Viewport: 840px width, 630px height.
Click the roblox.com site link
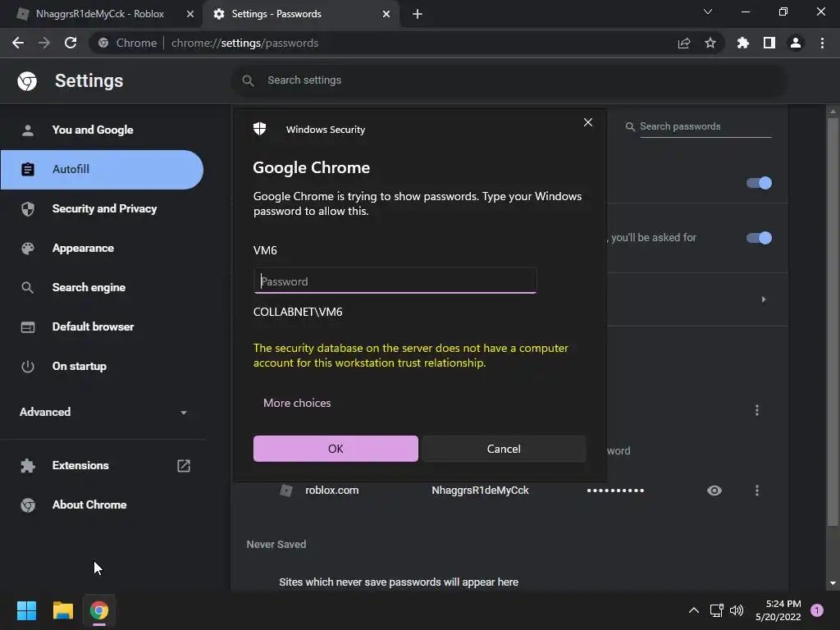click(x=331, y=491)
